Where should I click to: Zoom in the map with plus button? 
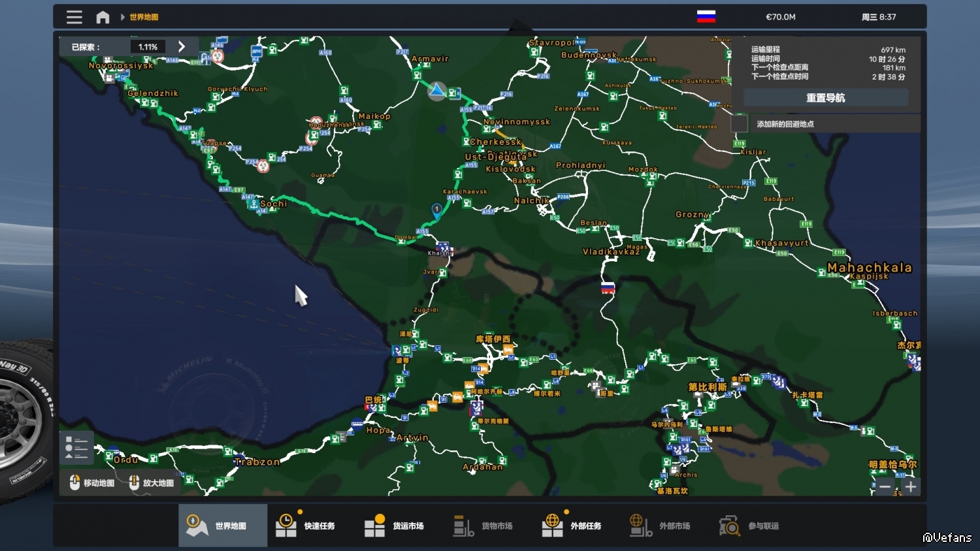[x=911, y=487]
